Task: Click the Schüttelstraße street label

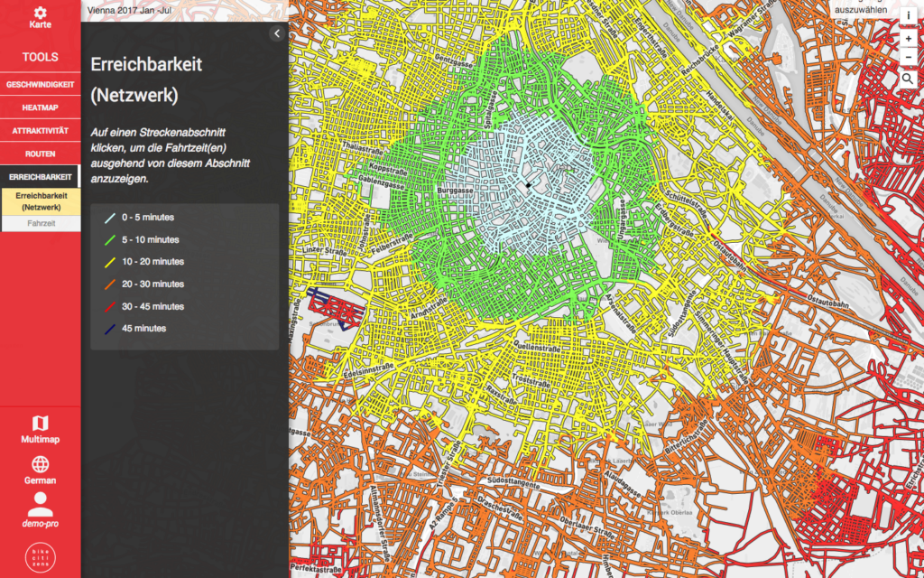Action: 686,205
